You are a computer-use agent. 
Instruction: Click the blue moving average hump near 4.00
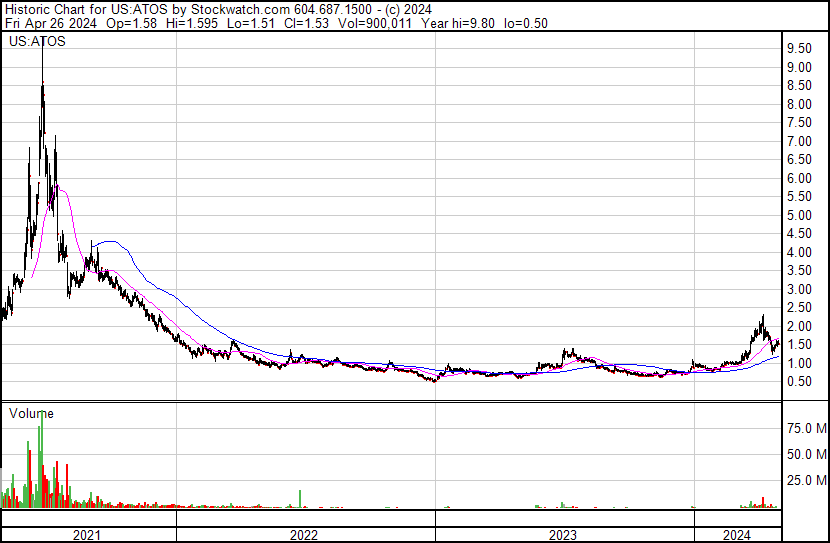pyautogui.click(x=106, y=241)
